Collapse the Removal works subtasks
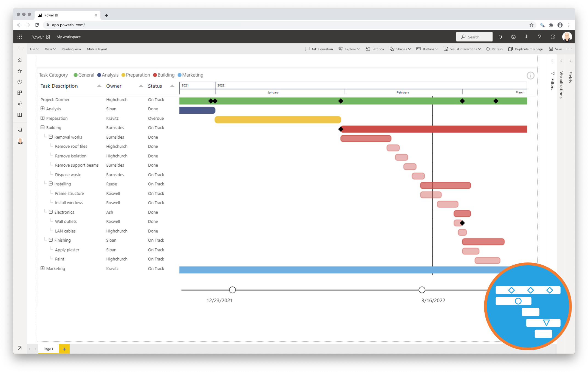The image size is (588, 372). 50,137
